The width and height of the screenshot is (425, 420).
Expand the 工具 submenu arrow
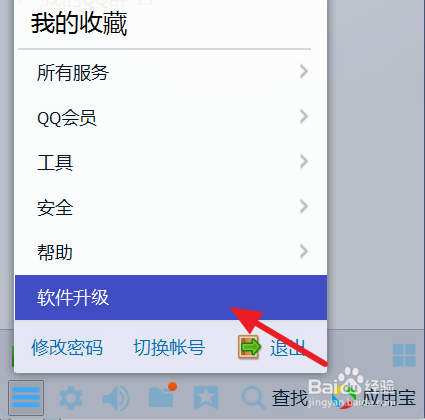pyautogui.click(x=303, y=161)
